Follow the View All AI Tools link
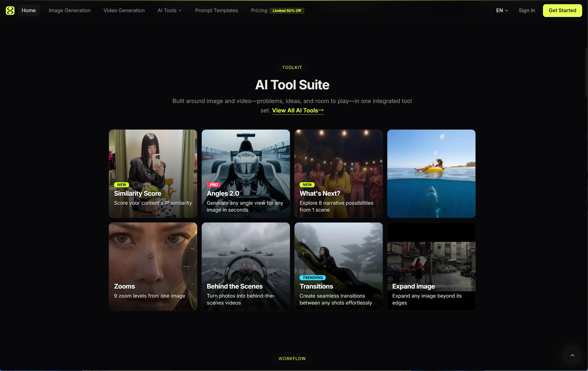Screen dimensions: 588x371 tap(298, 111)
